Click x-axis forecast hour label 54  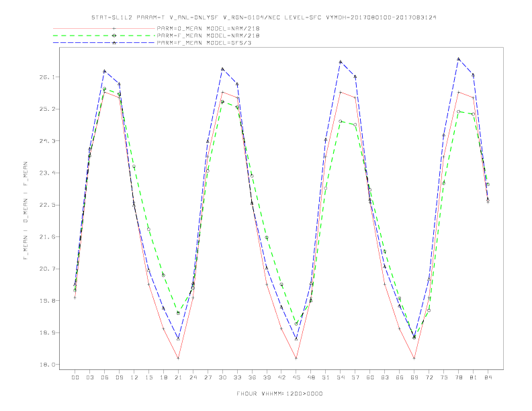[341, 377]
